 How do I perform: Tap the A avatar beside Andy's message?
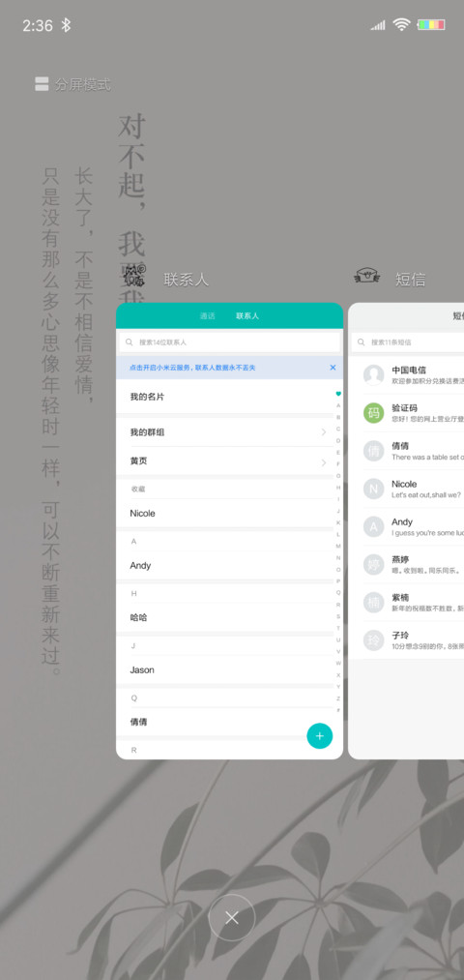(373, 527)
